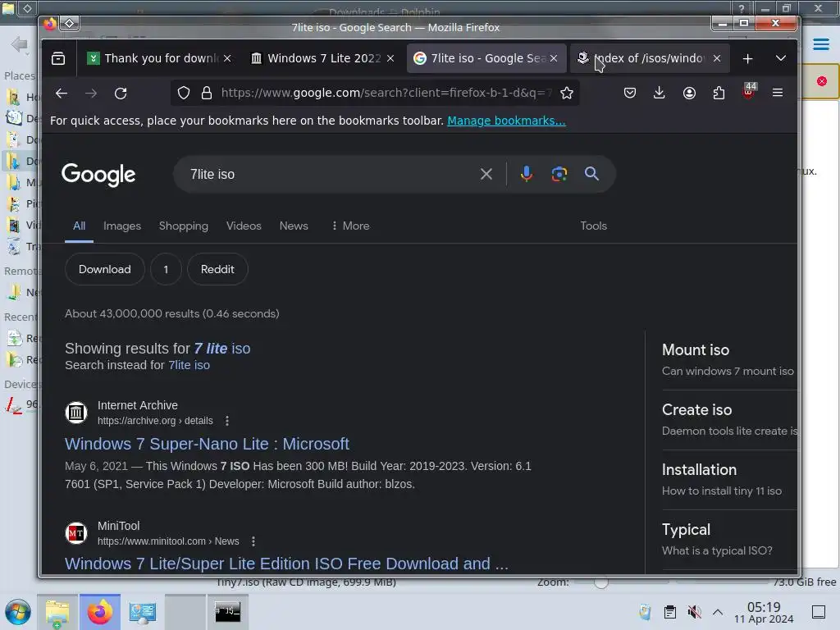Open the Windows-style start menu button
This screenshot has height=630, width=840.
18,612
